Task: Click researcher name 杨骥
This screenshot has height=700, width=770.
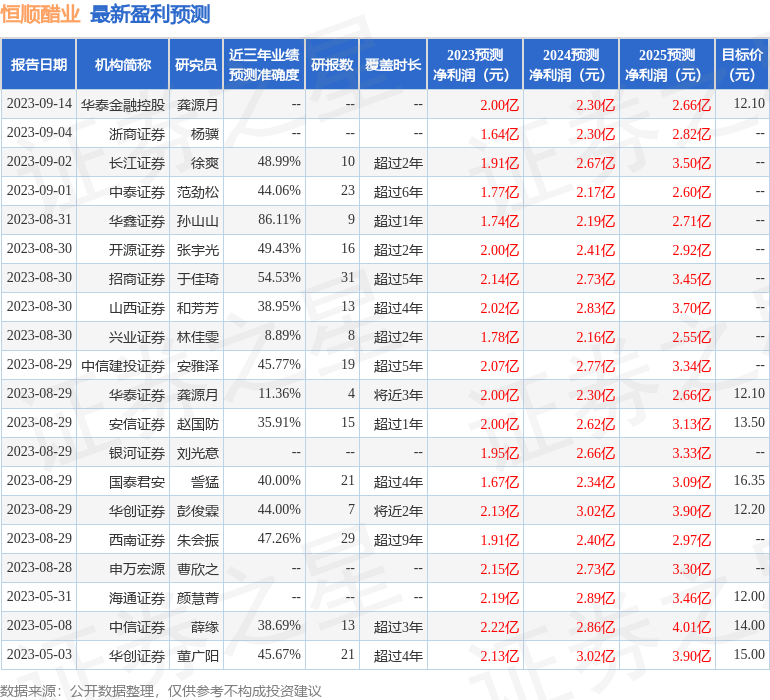Action: coord(205,134)
